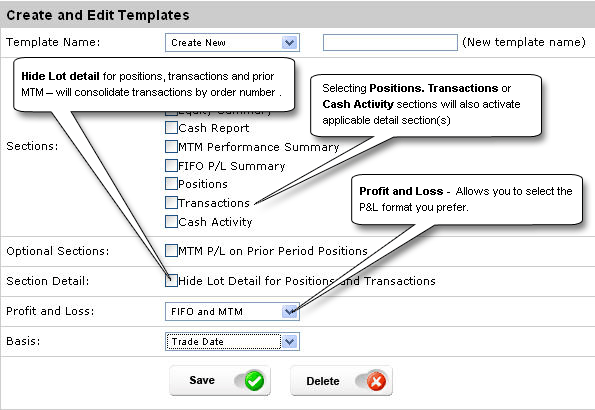
Task: Click the Hide Lot detail tooltip callout
Action: tap(154, 85)
